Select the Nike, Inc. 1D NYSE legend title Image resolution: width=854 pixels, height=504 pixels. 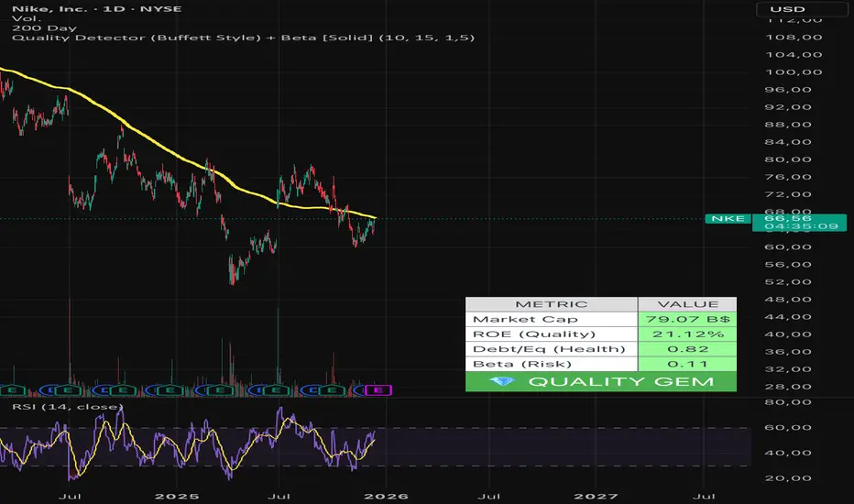(x=97, y=9)
